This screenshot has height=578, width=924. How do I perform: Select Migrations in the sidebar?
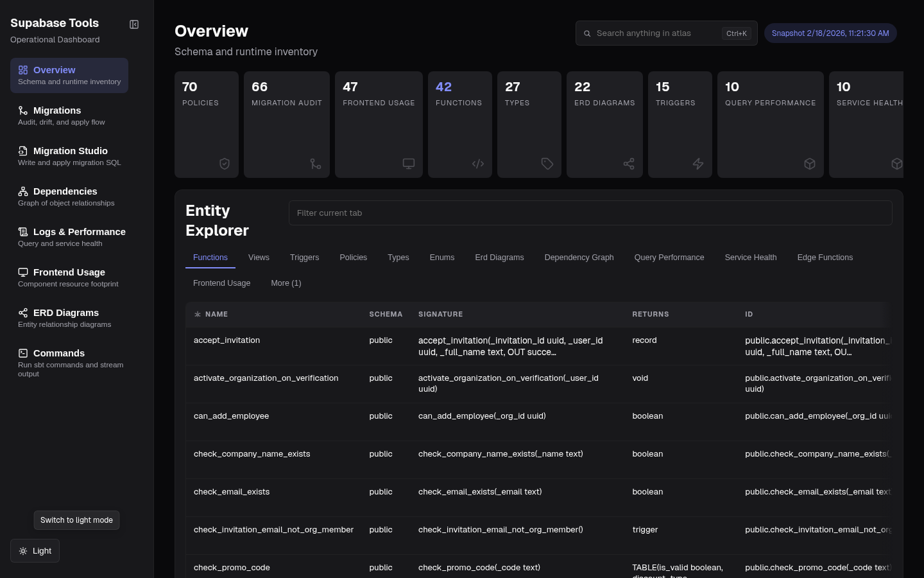click(57, 110)
